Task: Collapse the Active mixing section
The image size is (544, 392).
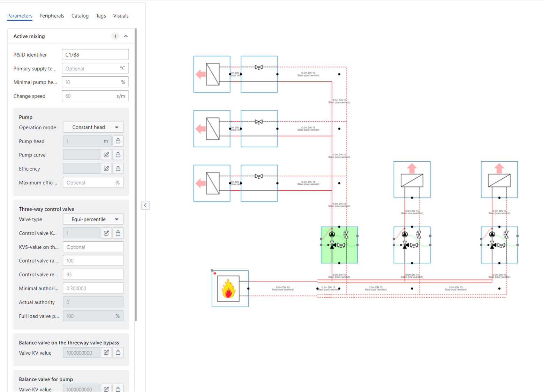Action: (126, 36)
